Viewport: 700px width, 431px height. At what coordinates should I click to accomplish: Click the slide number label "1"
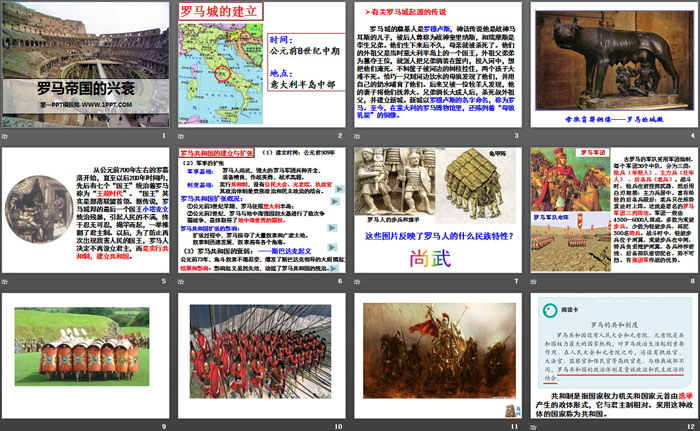164,135
